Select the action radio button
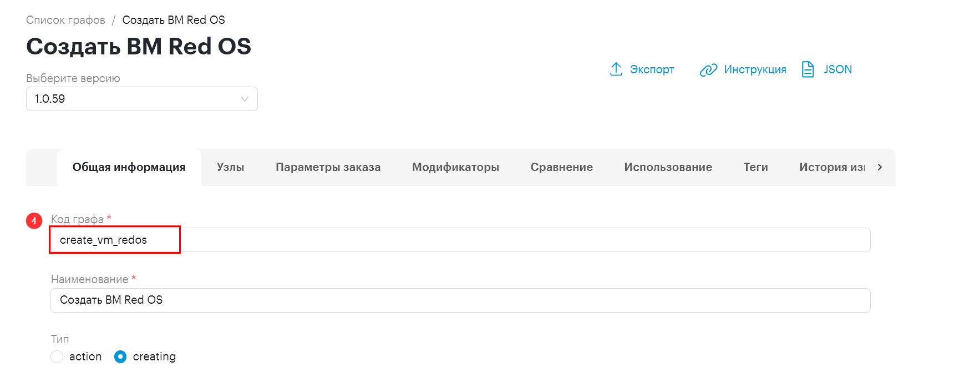 (57, 356)
